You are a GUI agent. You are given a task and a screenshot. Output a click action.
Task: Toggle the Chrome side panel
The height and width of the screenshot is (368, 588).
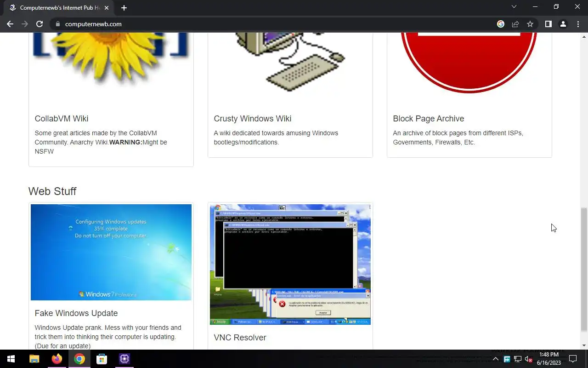(x=548, y=24)
